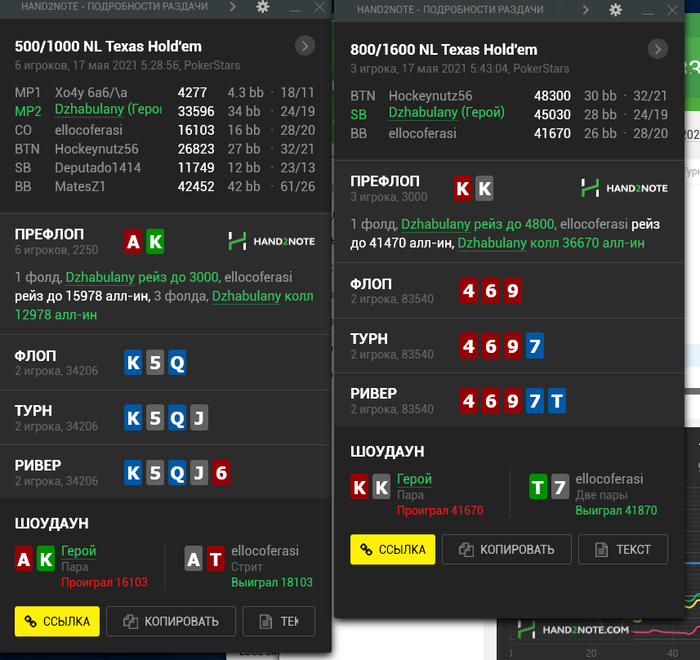Image resolution: width=700 pixels, height=660 pixels.
Task: Click ССЫЛКА button in left window
Action: (57, 621)
